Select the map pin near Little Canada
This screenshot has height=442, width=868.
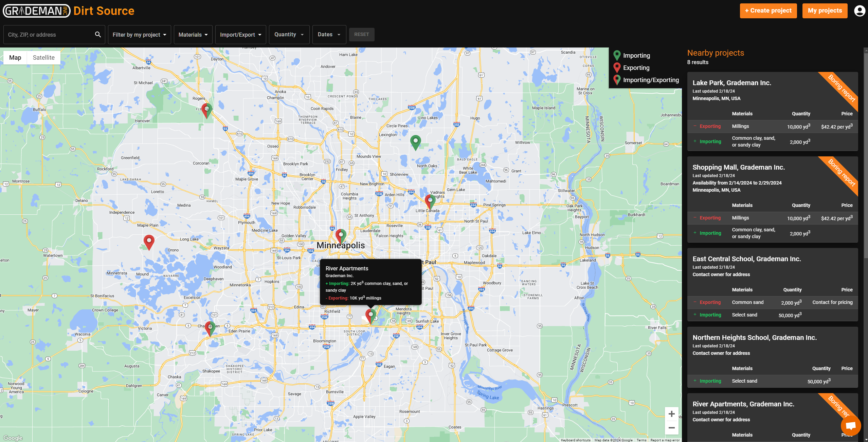[x=430, y=202]
